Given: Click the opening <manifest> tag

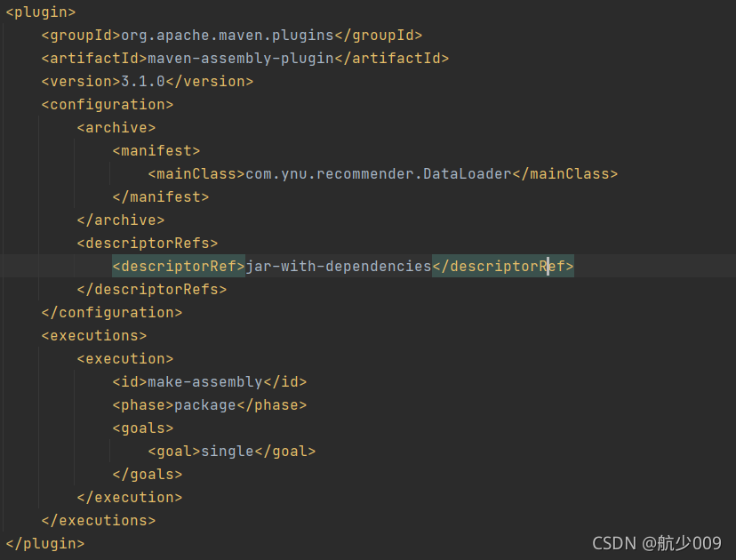Looking at the screenshot, I should click(x=156, y=151).
